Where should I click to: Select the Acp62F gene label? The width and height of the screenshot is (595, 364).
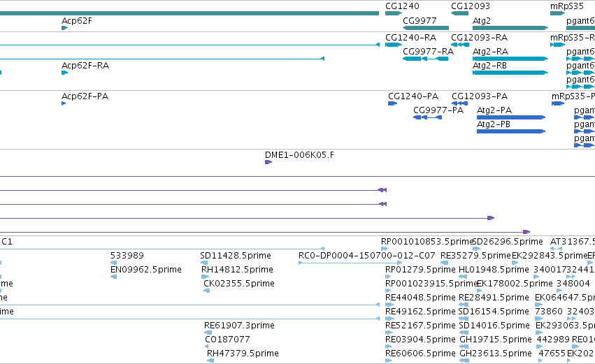tap(77, 20)
